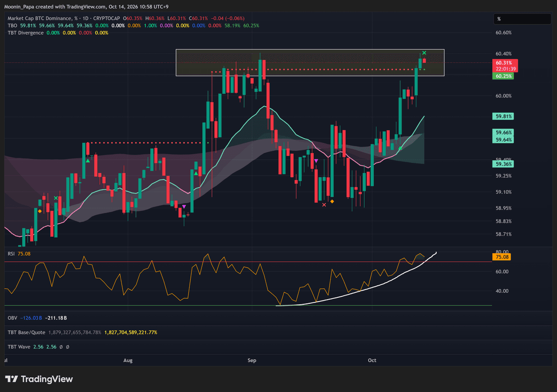Image resolution: width=557 pixels, height=392 pixels.
Task: Click the purple down-triangle marker in September
Action: [316, 161]
